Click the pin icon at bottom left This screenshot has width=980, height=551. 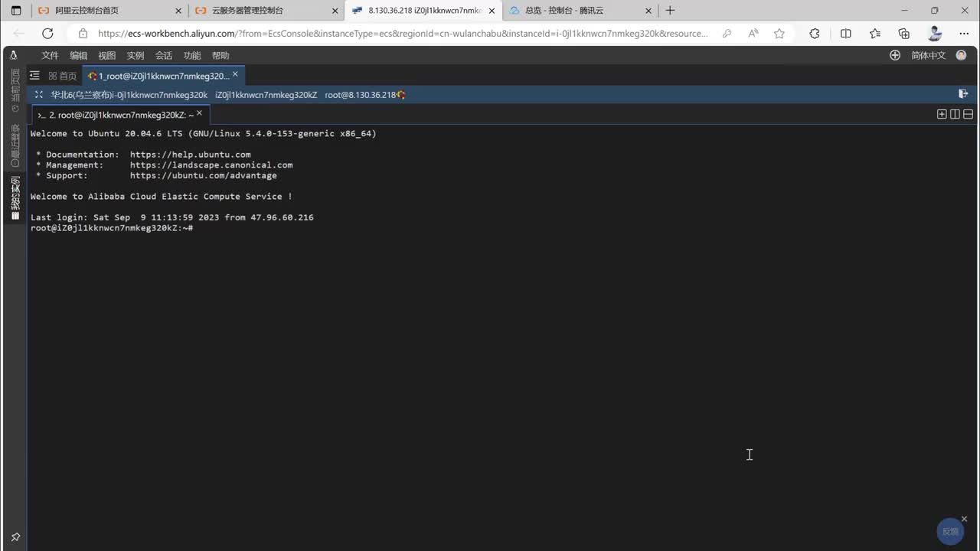pos(15,537)
